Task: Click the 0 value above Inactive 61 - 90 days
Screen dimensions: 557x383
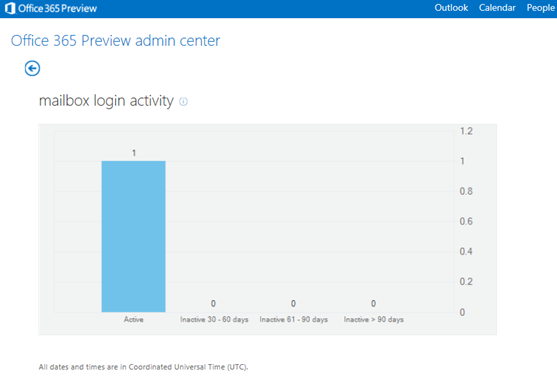Action: pyautogui.click(x=293, y=303)
